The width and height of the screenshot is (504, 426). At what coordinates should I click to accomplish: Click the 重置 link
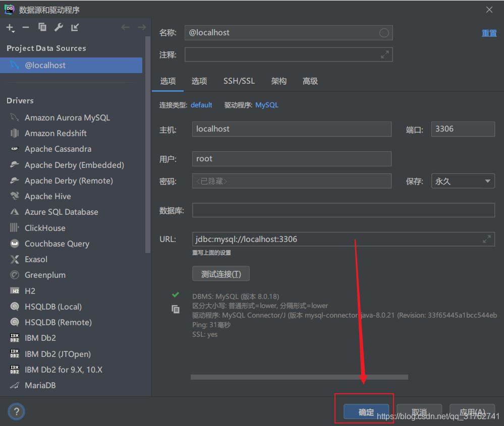[489, 33]
